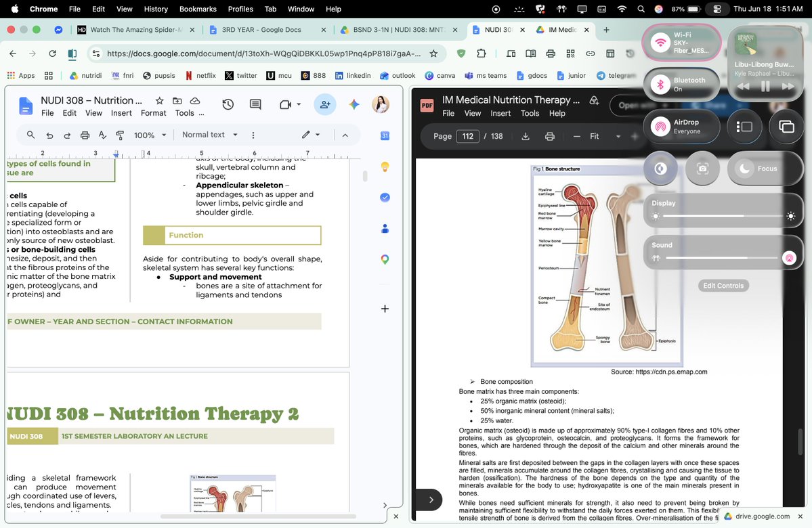
Task: Open Contacts in Docs side panel
Action: click(385, 228)
